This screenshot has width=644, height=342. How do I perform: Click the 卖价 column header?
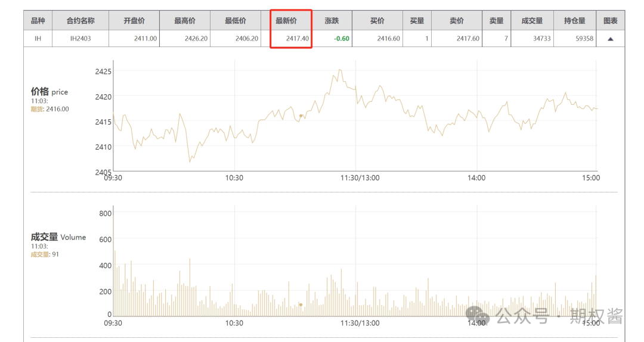pos(457,20)
